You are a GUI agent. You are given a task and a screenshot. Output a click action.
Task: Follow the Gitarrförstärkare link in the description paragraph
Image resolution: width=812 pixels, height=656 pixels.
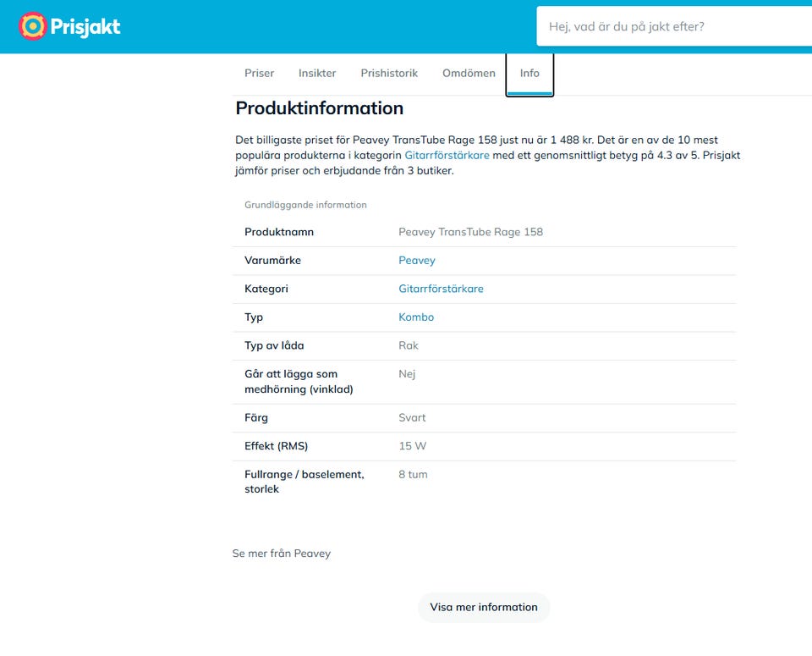(447, 156)
